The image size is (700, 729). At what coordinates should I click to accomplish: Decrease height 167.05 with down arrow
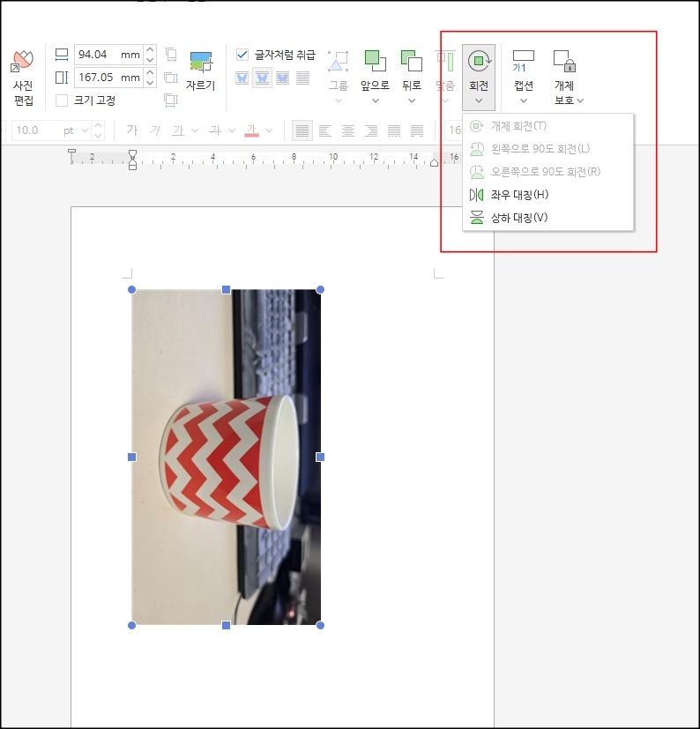click(150, 82)
